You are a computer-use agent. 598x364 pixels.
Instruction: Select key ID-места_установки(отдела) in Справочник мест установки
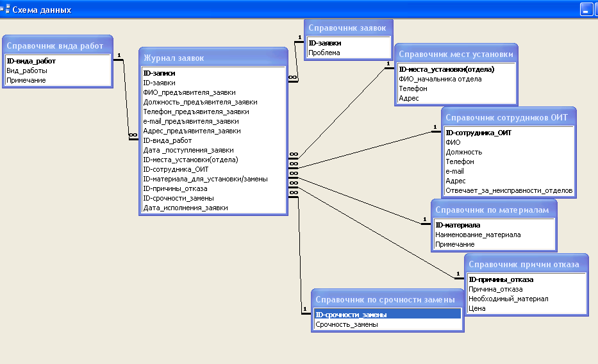[x=456, y=69]
